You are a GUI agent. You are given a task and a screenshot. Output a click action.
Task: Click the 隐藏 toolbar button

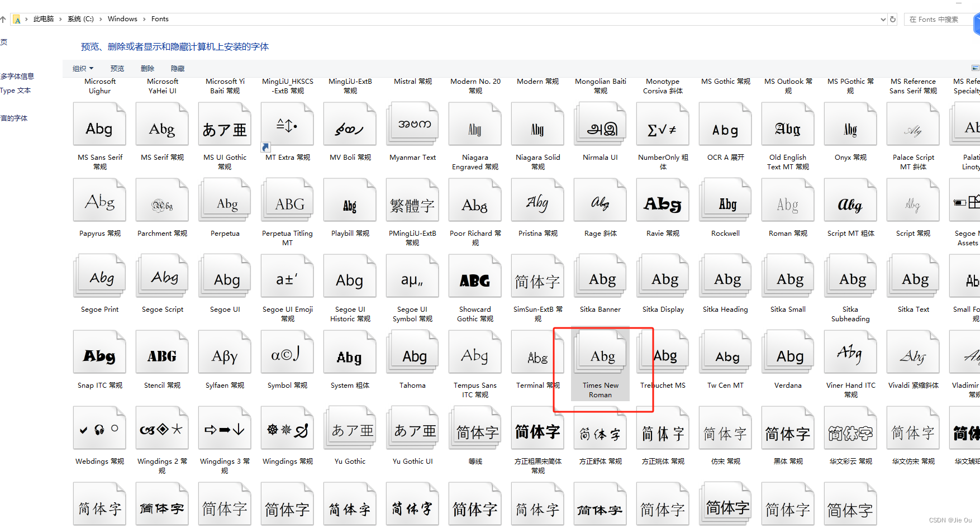(178, 69)
